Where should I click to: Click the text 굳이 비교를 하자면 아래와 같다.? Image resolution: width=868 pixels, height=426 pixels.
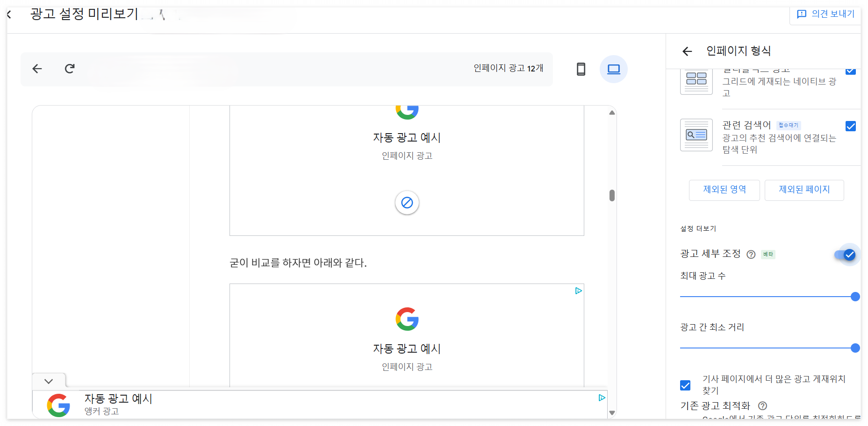pos(298,263)
